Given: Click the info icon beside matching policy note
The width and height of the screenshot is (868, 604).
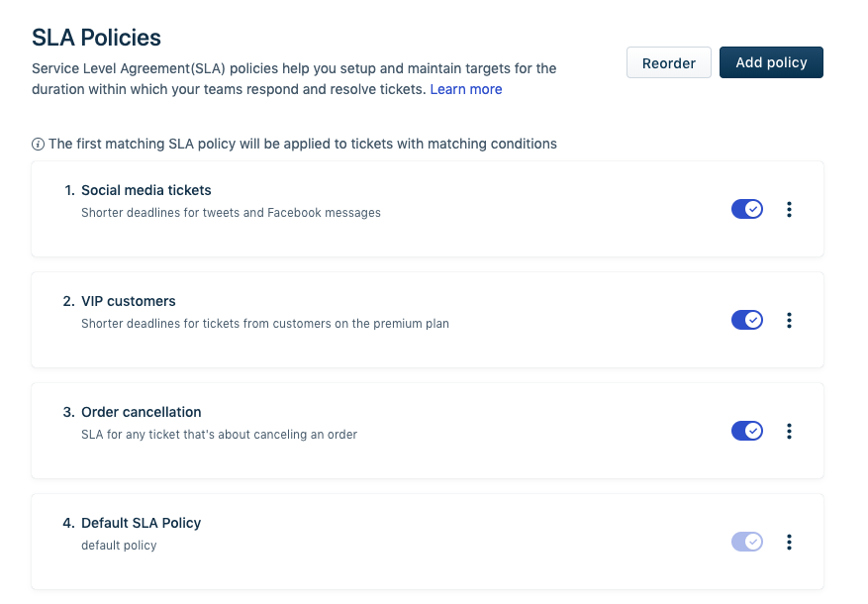Looking at the screenshot, I should 39,144.
